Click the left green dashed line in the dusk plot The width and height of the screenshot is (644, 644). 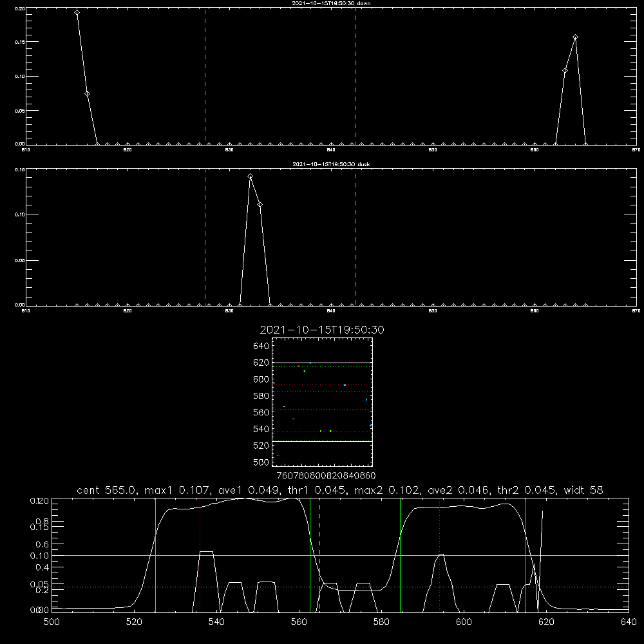click(x=205, y=237)
